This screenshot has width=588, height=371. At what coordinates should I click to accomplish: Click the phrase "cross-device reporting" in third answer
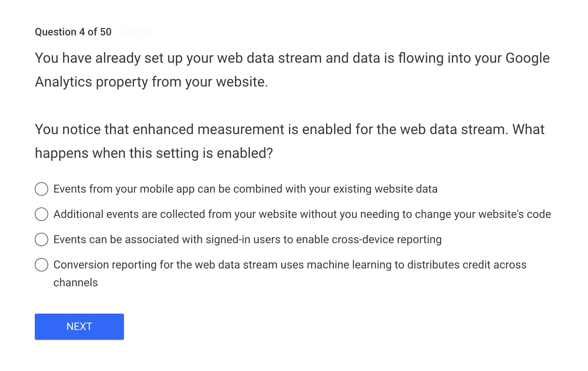click(386, 240)
